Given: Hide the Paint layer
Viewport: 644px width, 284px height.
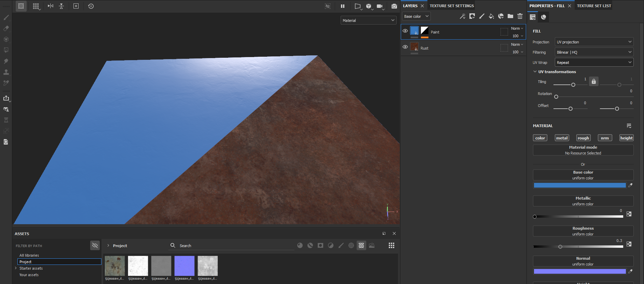Looking at the screenshot, I should pyautogui.click(x=405, y=31).
